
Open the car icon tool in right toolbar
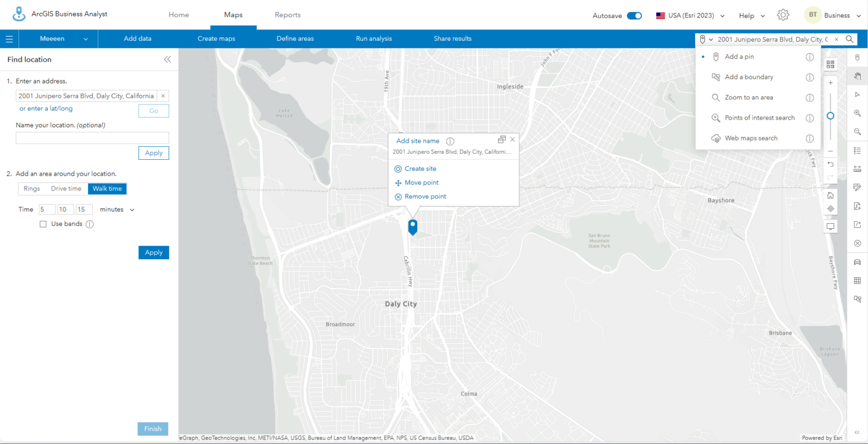(857, 262)
